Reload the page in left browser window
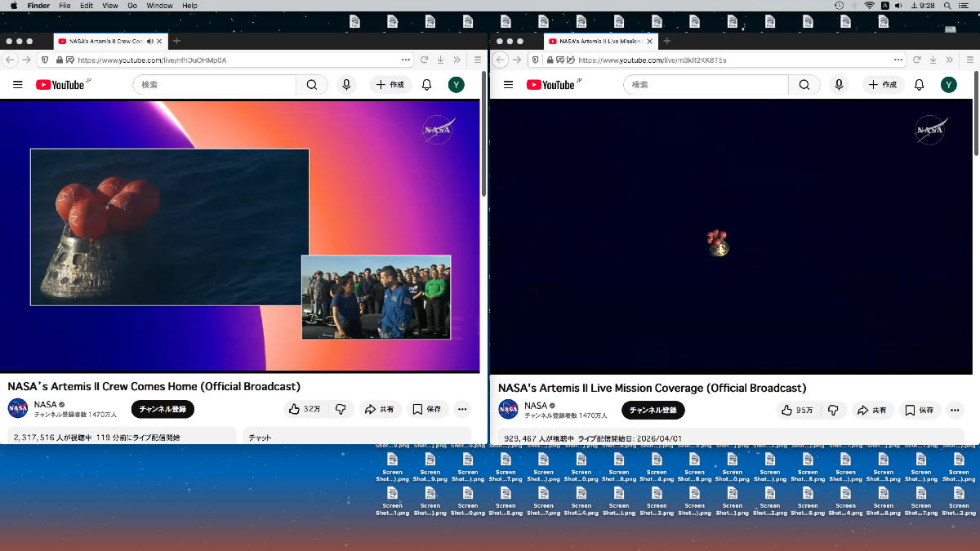The width and height of the screenshot is (980, 551). click(425, 60)
